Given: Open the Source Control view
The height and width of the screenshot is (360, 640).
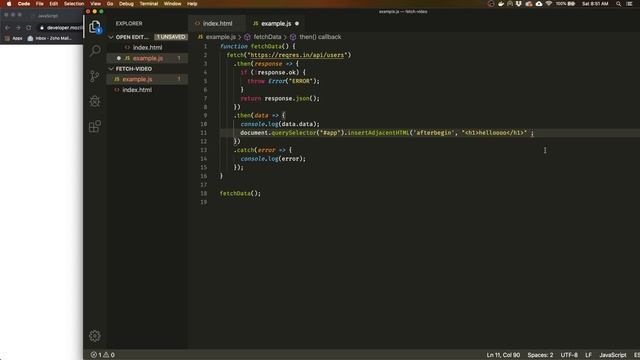Looking at the screenshot, I should click(95, 76).
